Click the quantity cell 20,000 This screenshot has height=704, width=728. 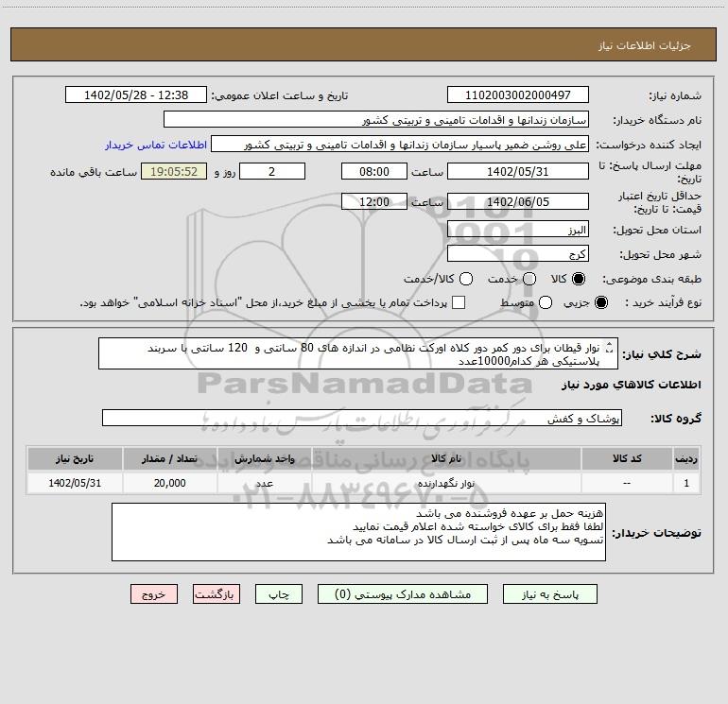pyautogui.click(x=169, y=483)
